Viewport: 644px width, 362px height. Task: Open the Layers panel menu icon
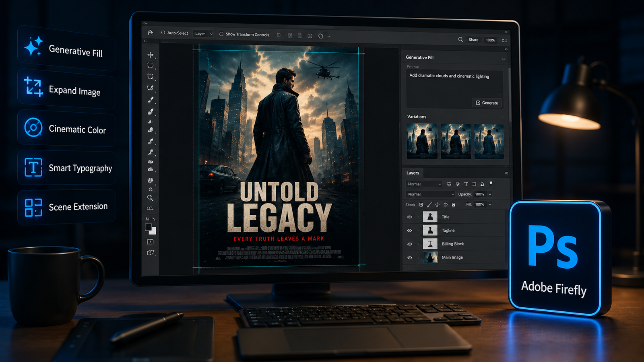click(x=506, y=173)
